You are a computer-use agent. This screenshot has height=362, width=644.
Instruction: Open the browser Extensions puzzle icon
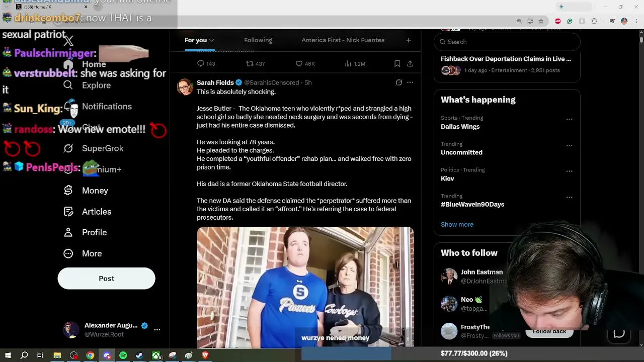(x=594, y=21)
